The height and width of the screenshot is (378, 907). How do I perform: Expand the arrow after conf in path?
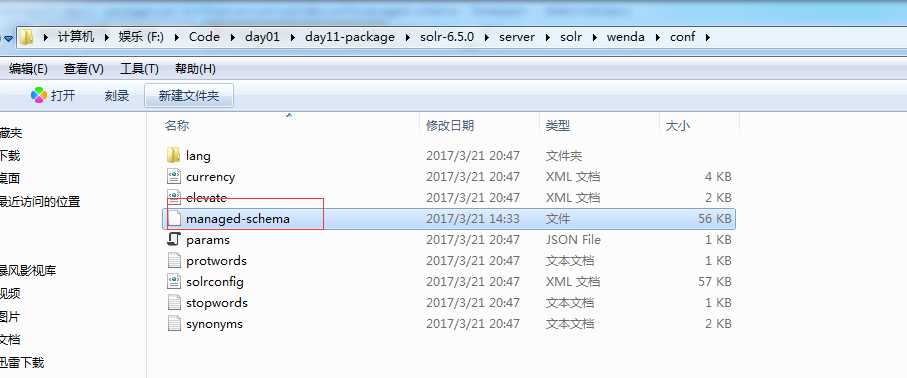tap(707, 38)
